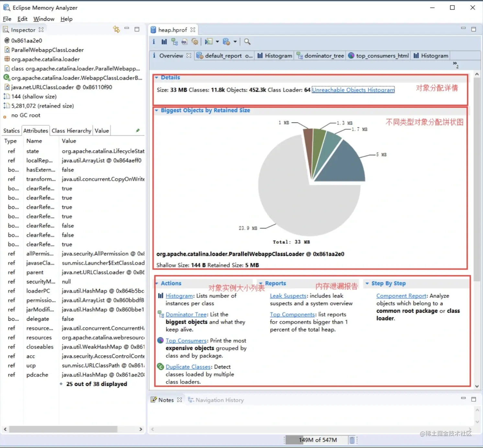Minimize the Inspector view
This screenshot has width=483, height=448.
click(x=127, y=28)
